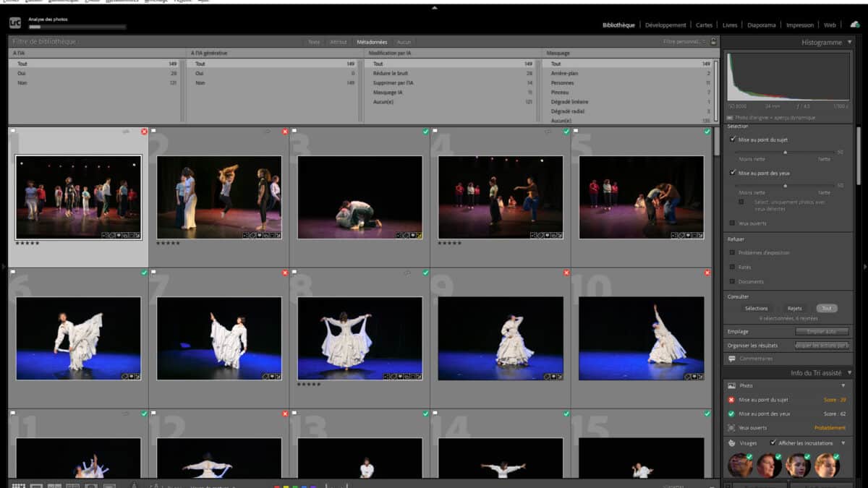Image resolution: width=868 pixels, height=488 pixels.
Task: Open the Cartes module
Action: (705, 25)
